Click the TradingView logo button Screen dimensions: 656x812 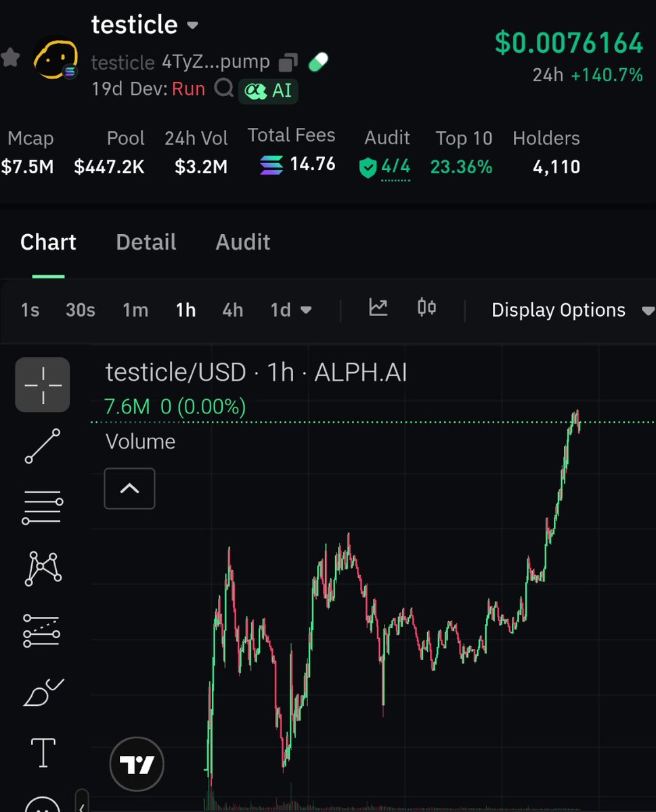click(137, 765)
